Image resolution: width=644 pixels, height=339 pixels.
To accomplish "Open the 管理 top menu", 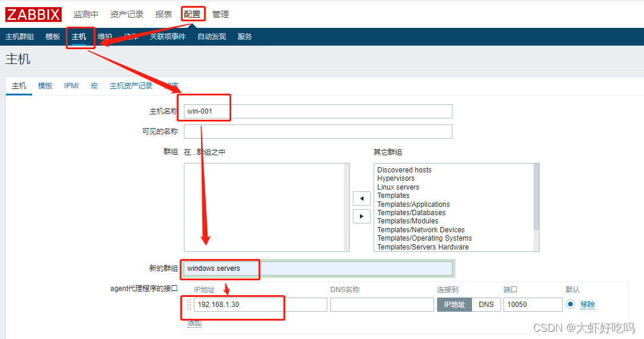I will pos(221,14).
